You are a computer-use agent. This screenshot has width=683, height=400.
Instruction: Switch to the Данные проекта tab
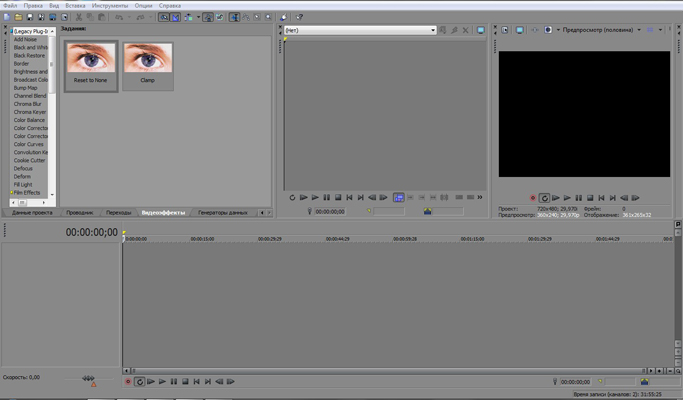pyautogui.click(x=32, y=213)
